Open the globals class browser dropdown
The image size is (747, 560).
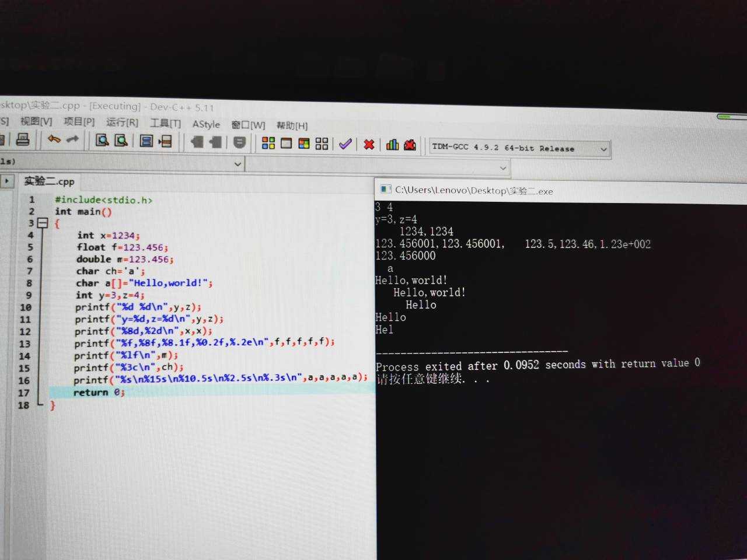pyautogui.click(x=238, y=164)
